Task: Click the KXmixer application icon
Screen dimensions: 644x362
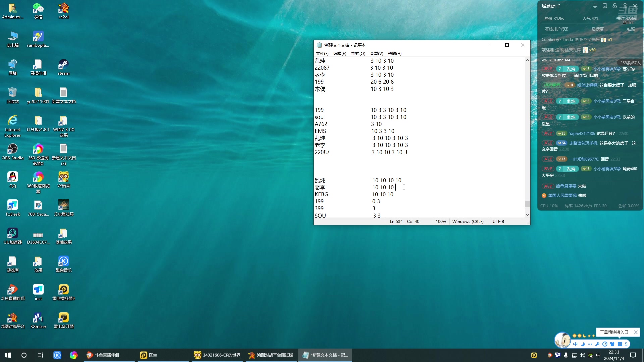Action: pos(38,318)
